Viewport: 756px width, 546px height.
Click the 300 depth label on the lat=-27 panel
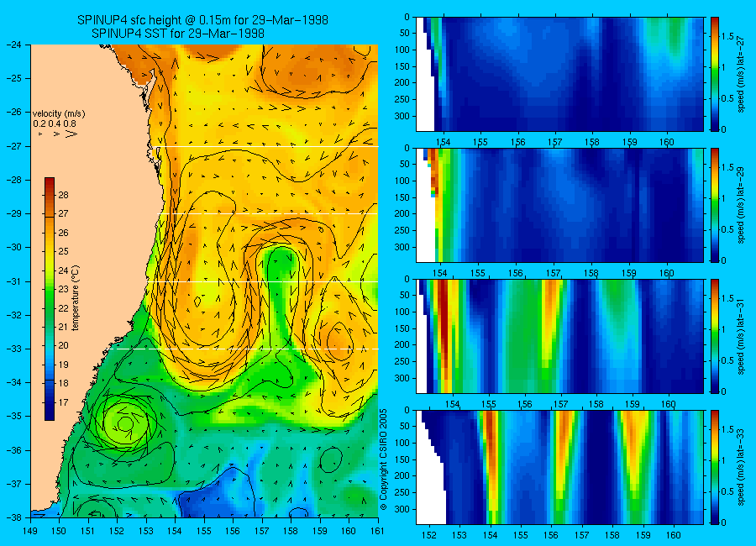402,116
